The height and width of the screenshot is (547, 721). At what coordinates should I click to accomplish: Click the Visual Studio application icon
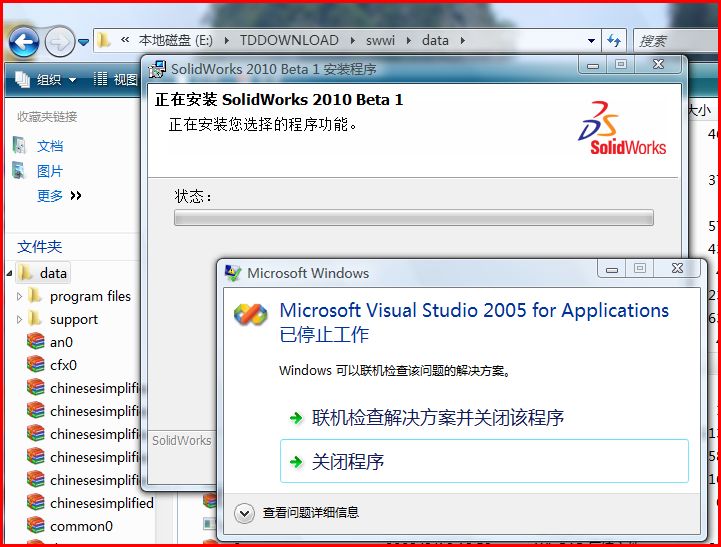point(250,315)
